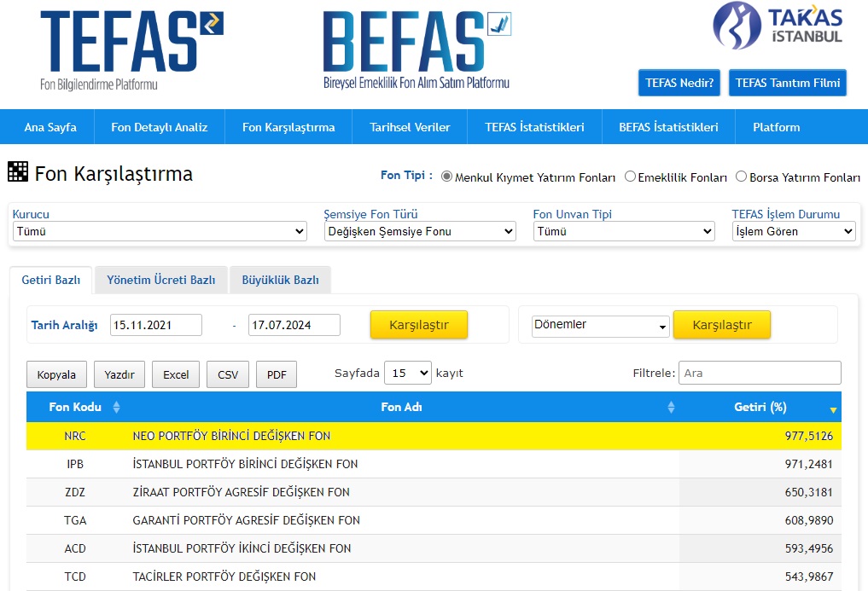Image resolution: width=868 pixels, height=591 pixels.
Task: Click Karşılaştır next to Dönemler
Action: pos(722,325)
